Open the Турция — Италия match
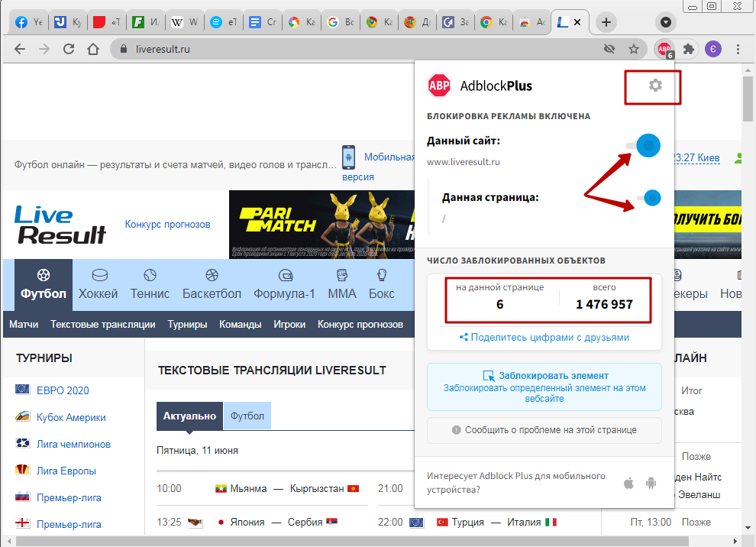This screenshot has width=756, height=547. (496, 522)
